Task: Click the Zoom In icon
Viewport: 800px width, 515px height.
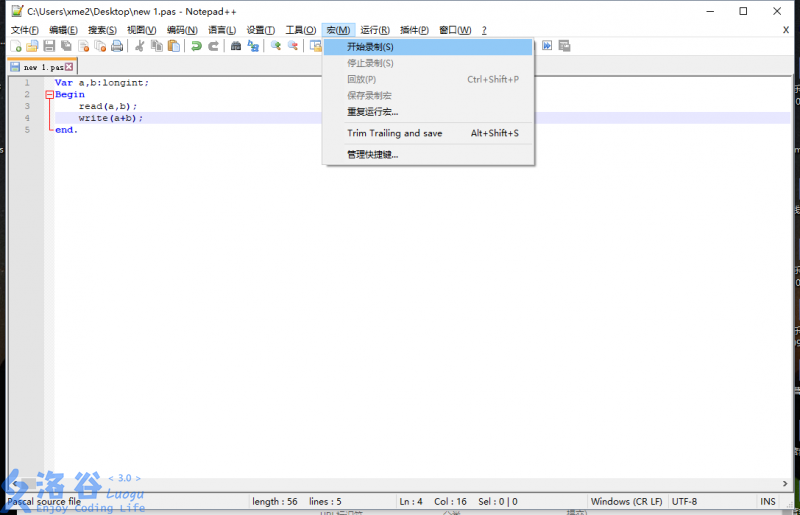Action: [x=276, y=46]
